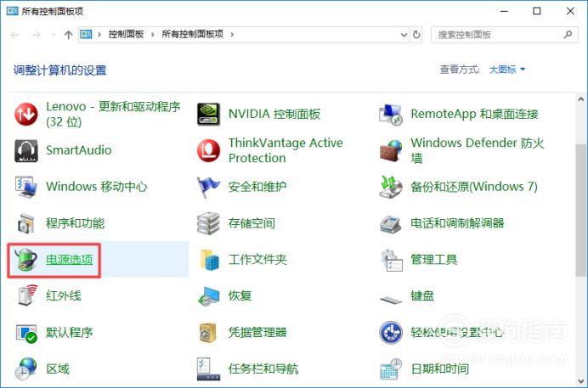This screenshot has height=388, width=588.
Task: Click the Taskbar and Navigation icon
Action: (x=207, y=369)
